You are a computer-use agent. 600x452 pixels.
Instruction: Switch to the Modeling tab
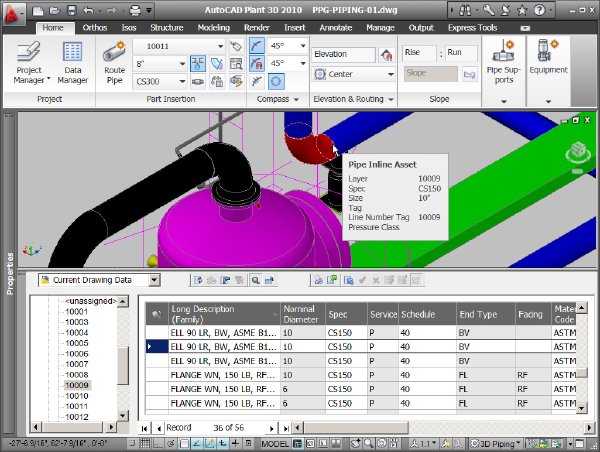pos(214,28)
